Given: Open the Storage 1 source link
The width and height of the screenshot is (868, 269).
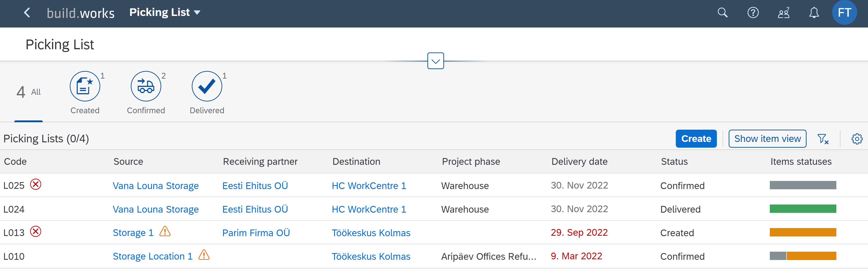Looking at the screenshot, I should tap(133, 233).
